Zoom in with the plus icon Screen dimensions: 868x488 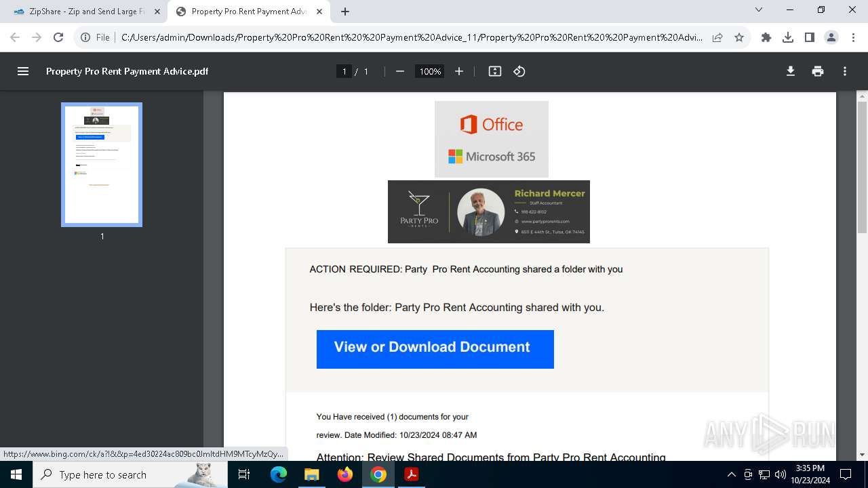pyautogui.click(x=459, y=71)
